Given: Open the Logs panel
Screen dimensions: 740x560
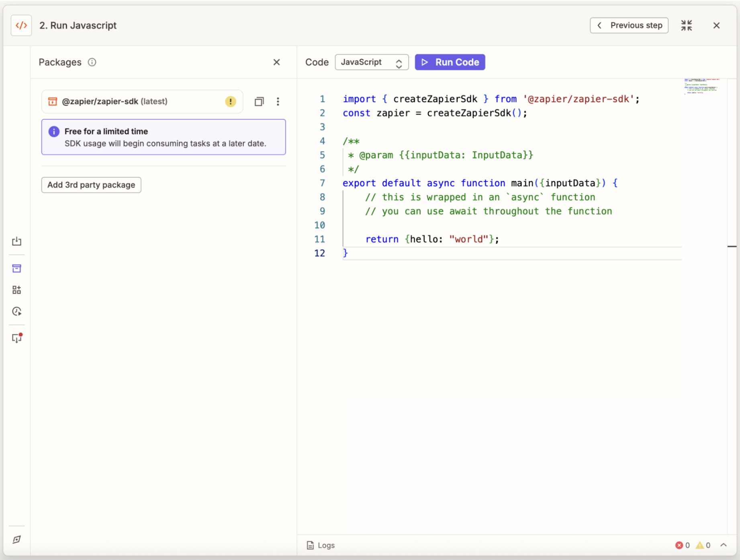Looking at the screenshot, I should tap(321, 545).
